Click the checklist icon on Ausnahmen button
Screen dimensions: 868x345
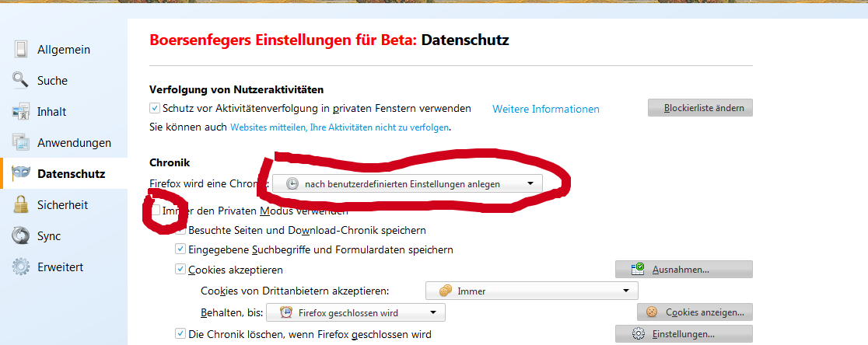coord(639,270)
